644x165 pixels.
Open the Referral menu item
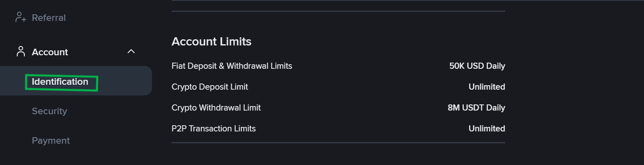click(49, 18)
